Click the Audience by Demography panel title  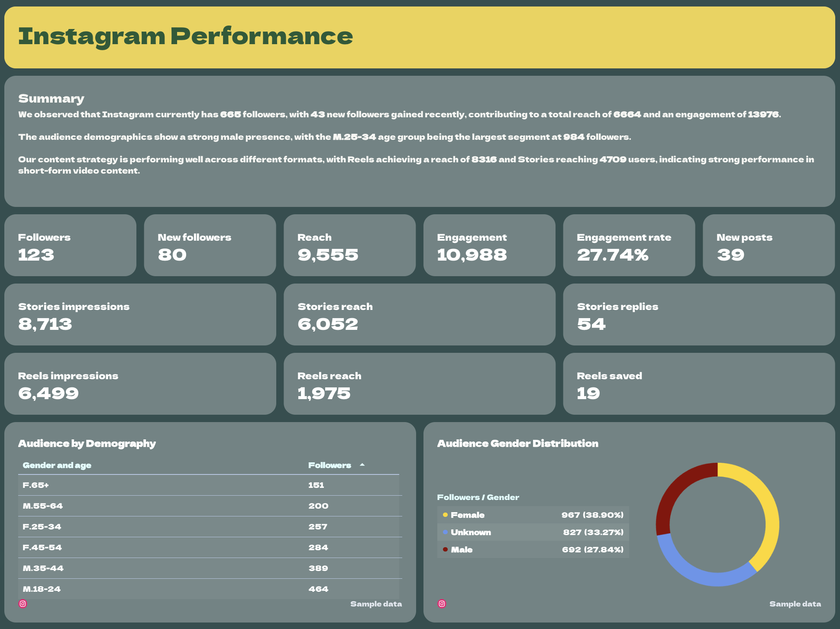click(87, 443)
